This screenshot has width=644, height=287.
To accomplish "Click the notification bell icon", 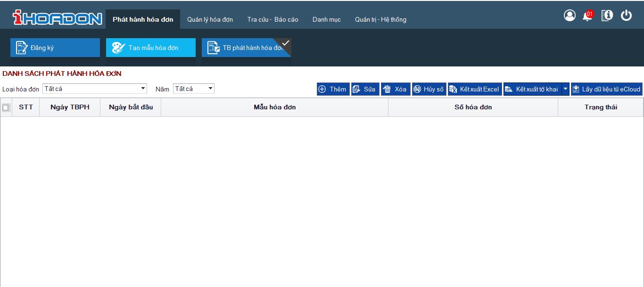I will pos(587,16).
